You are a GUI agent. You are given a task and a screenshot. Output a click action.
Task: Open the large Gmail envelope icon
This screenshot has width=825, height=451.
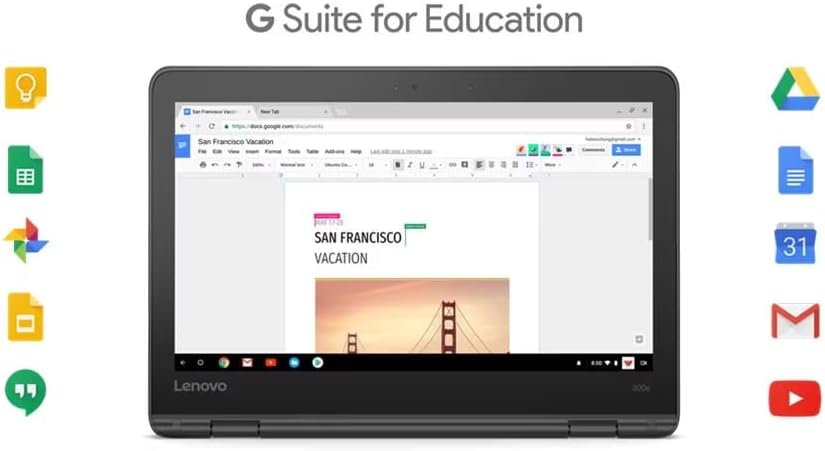coord(795,321)
